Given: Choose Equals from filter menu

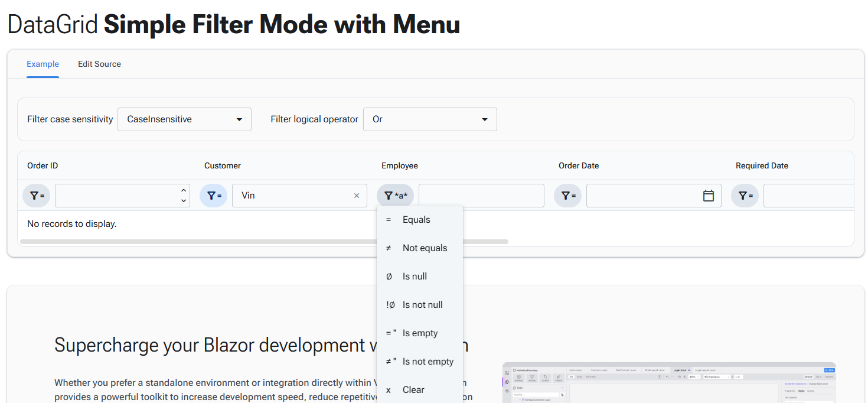Looking at the screenshot, I should click(420, 220).
